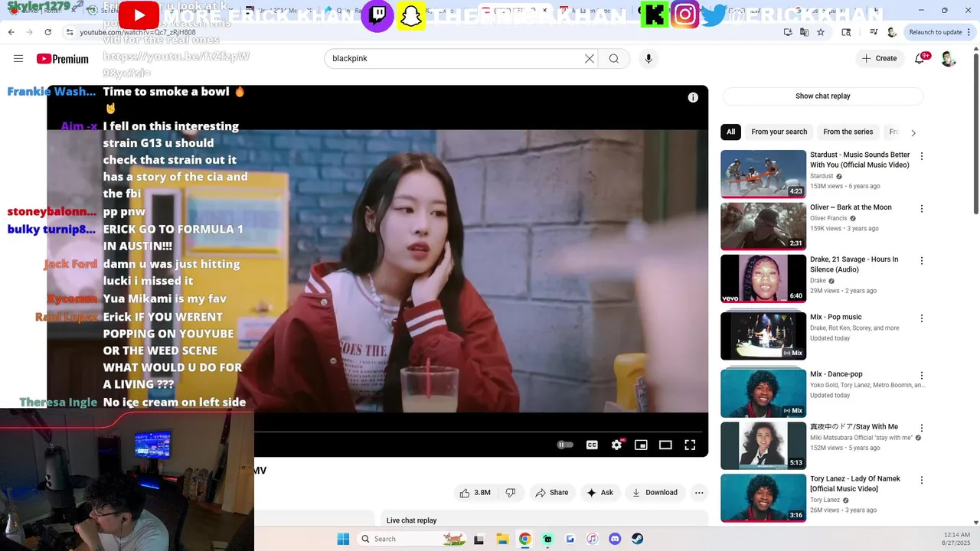Open the account avatar menu
Screen dimensions: 980x551
click(x=949, y=59)
